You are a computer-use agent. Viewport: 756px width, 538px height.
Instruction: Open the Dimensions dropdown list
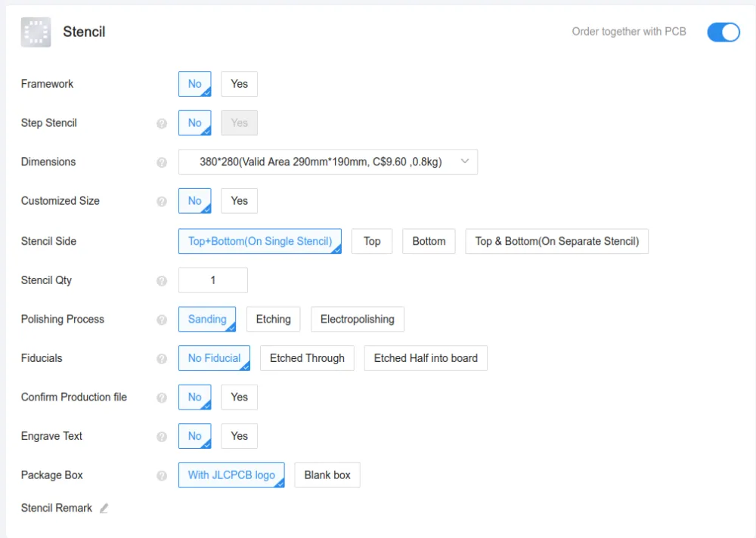[x=327, y=162]
